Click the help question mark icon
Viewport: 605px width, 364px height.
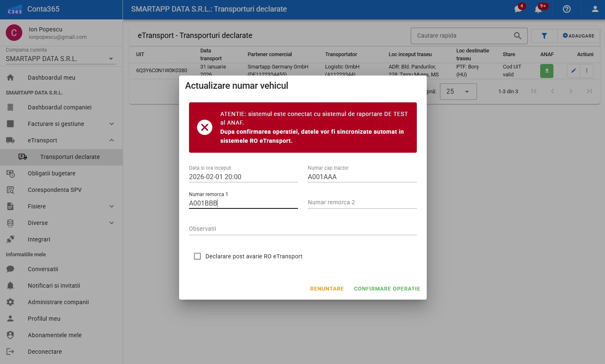[x=567, y=9]
